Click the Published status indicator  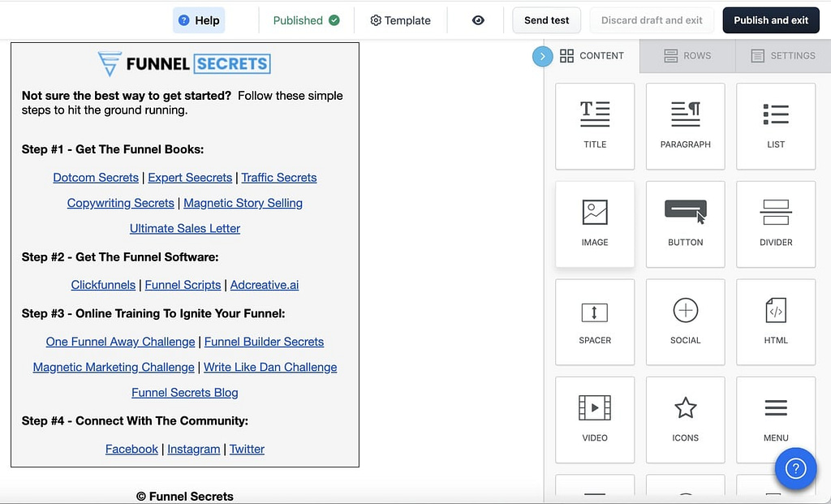pyautogui.click(x=306, y=20)
